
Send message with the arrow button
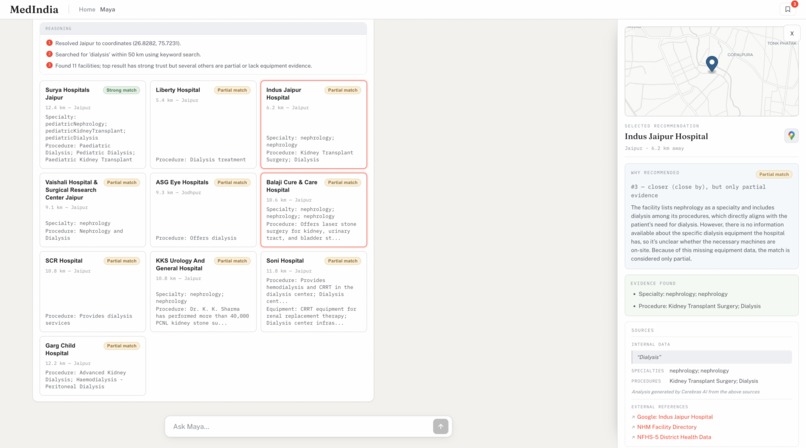click(x=441, y=426)
